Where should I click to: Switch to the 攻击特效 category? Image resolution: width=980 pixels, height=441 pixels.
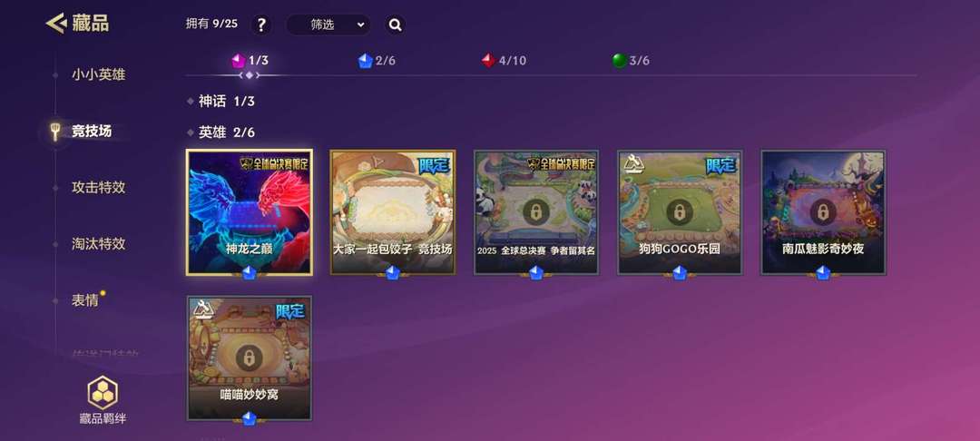tap(98, 188)
